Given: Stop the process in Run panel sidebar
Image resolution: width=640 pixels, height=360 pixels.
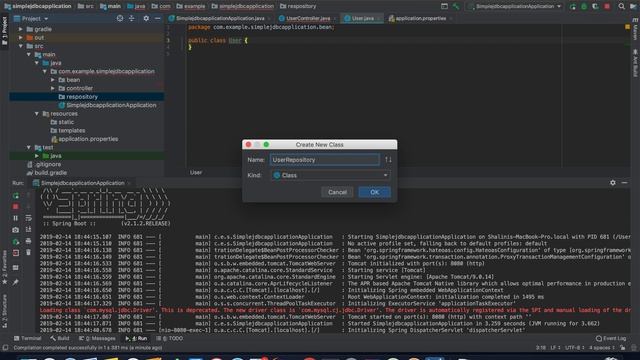Looking at the screenshot, I should pos(16,207).
